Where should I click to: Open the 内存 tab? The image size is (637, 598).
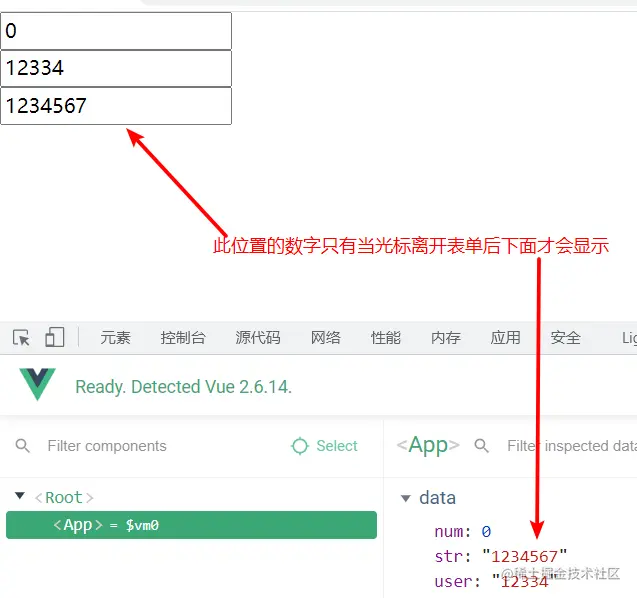pyautogui.click(x=446, y=338)
